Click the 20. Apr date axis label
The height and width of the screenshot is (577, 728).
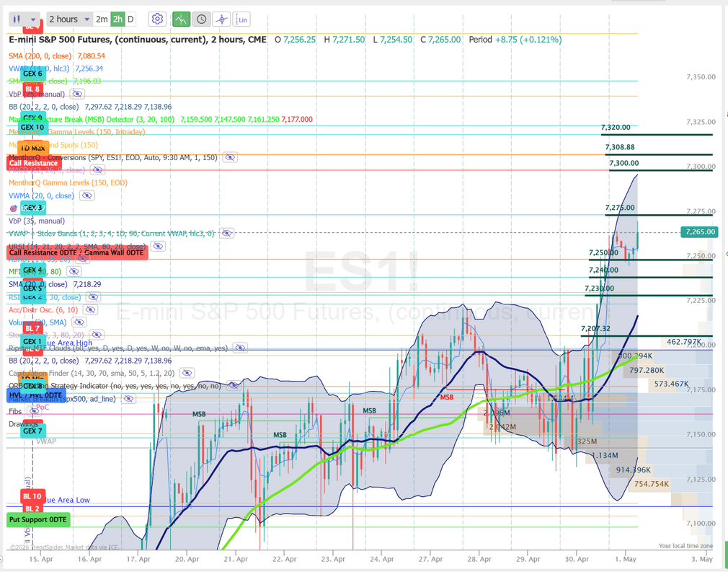187,559
